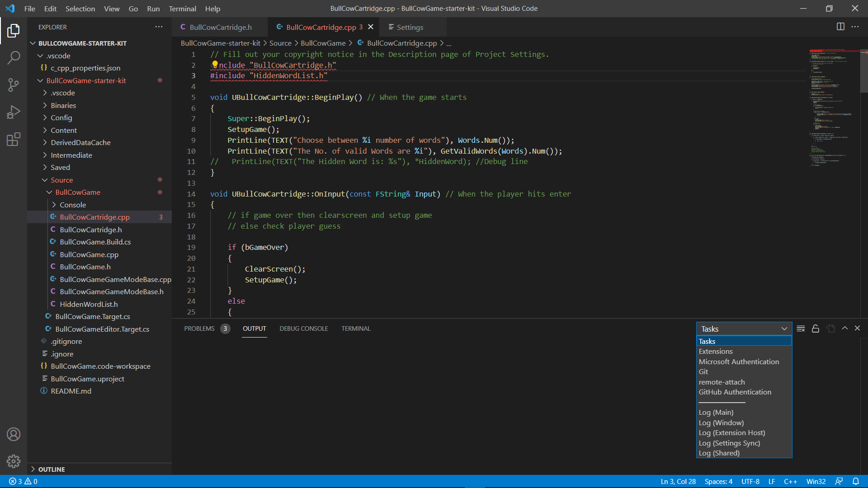Clear the Output panel contents
The image size is (868, 488).
[x=800, y=328]
